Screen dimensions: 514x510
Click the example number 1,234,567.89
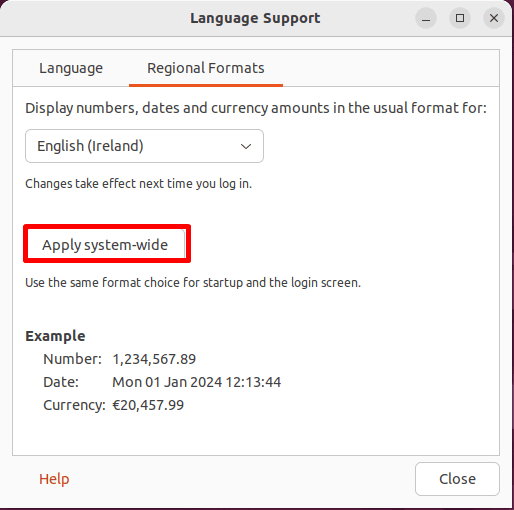(154, 359)
